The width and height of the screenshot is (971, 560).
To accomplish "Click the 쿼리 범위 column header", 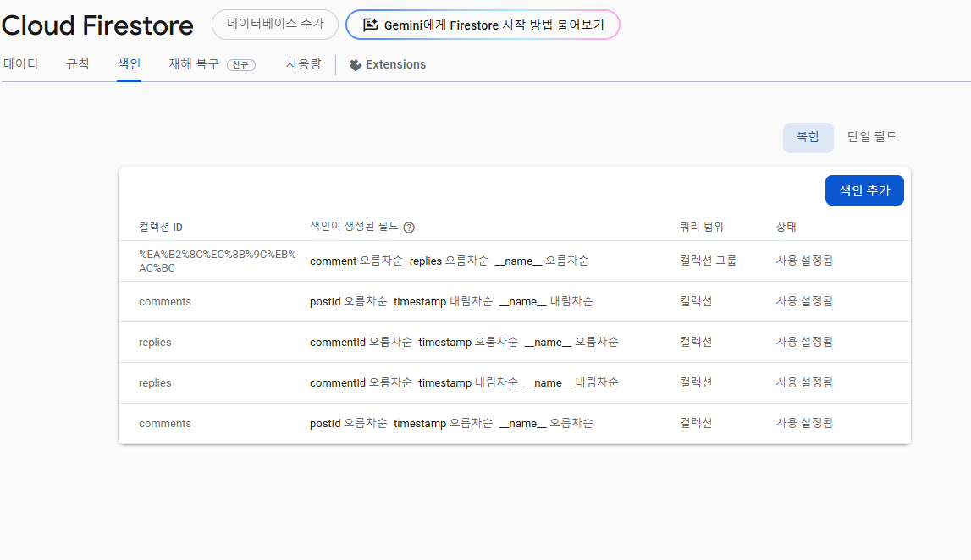I will [702, 227].
